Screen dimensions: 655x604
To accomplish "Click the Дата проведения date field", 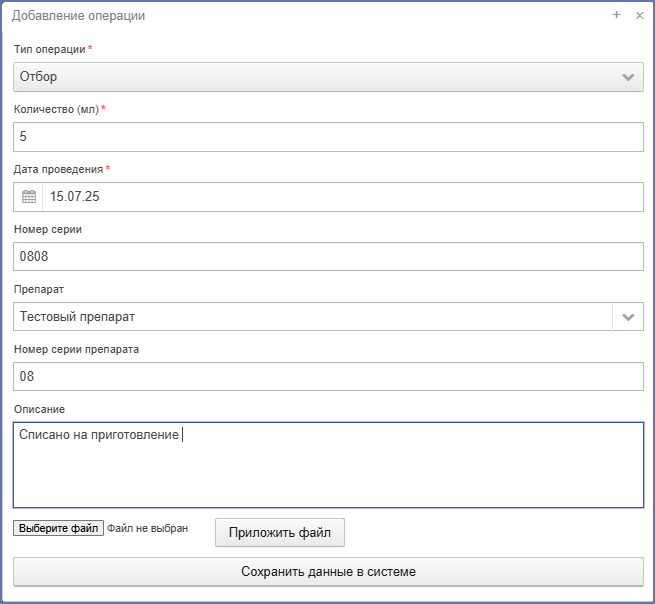I will tap(343, 196).
